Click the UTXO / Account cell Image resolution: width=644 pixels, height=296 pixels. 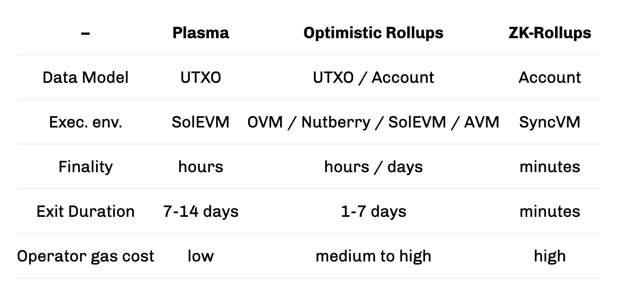[x=373, y=78]
